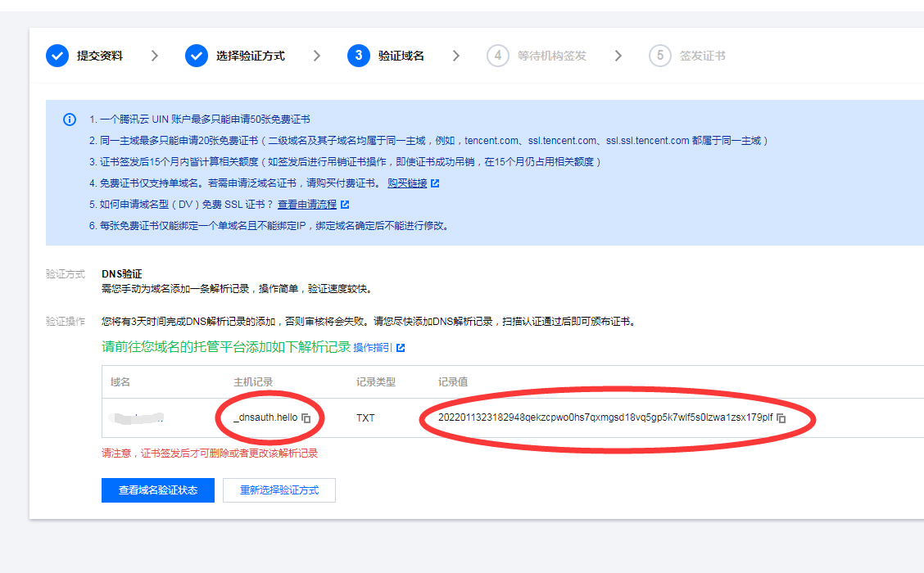
Task: Click the 主机记录 column header
Action: click(x=253, y=382)
